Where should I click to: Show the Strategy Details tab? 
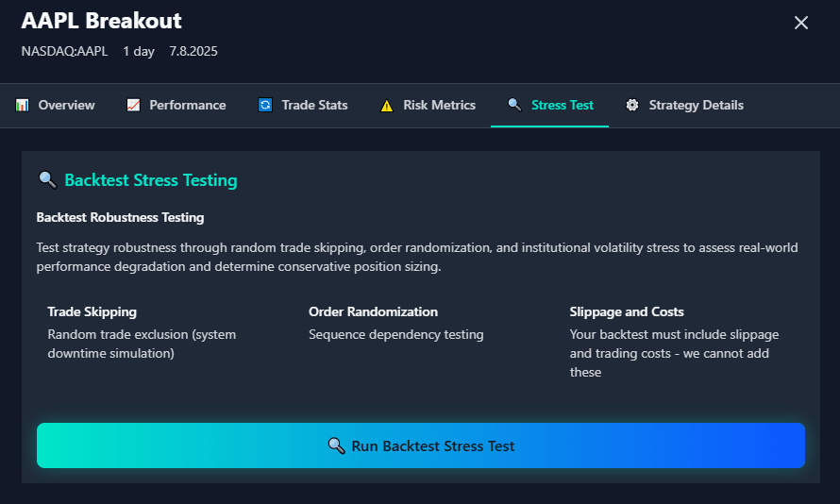coord(696,106)
